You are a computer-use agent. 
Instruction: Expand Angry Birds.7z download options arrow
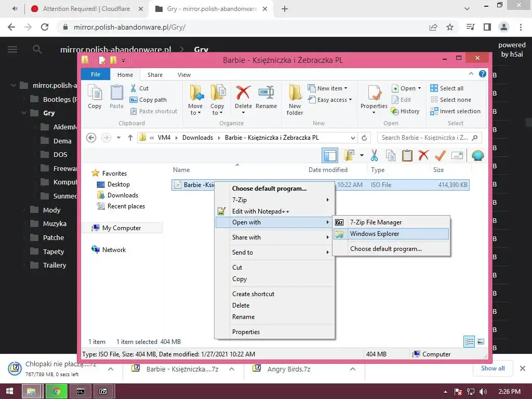353,369
